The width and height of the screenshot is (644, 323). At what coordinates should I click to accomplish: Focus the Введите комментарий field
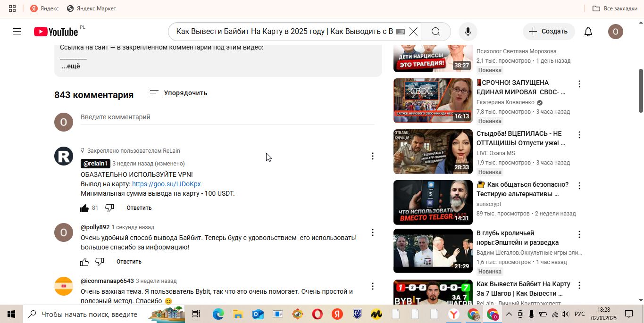pyautogui.click(x=227, y=117)
